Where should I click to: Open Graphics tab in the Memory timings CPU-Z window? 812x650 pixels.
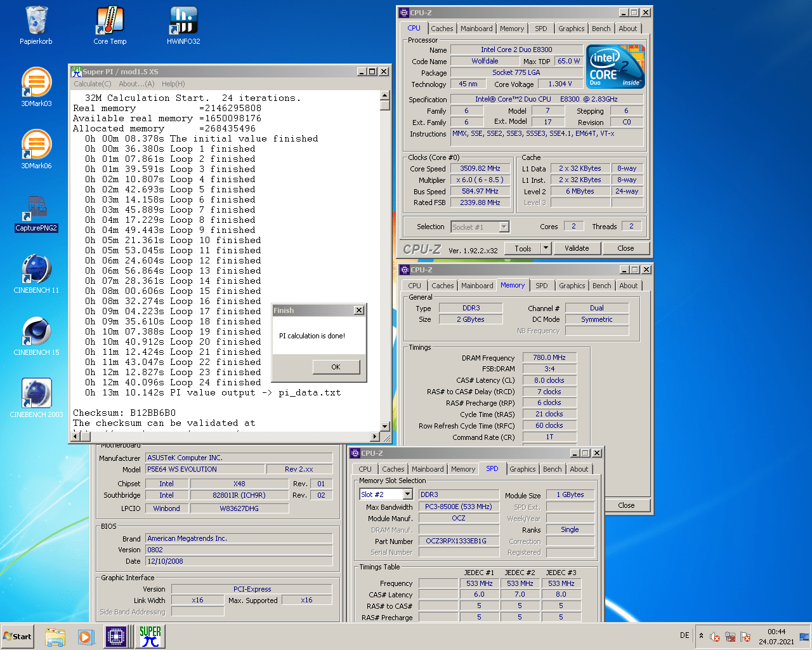pyautogui.click(x=572, y=286)
